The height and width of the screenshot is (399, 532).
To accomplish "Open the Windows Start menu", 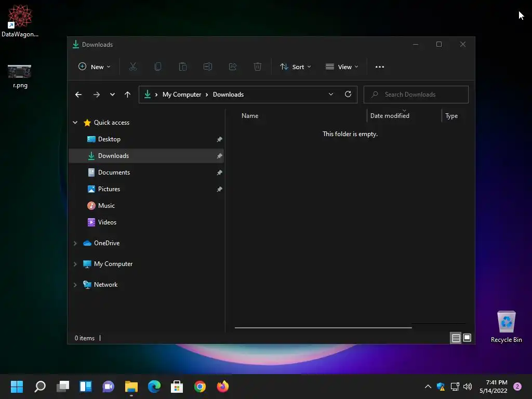I will tap(17, 387).
